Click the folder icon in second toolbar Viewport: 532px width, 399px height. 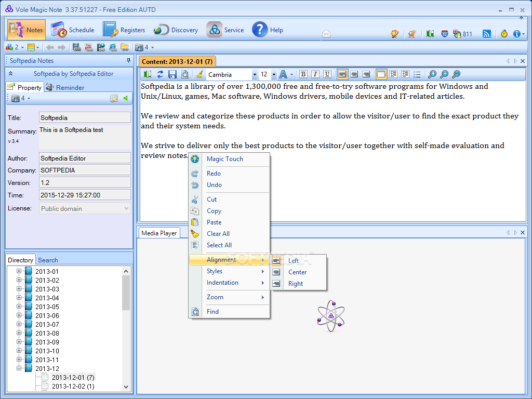(125, 47)
